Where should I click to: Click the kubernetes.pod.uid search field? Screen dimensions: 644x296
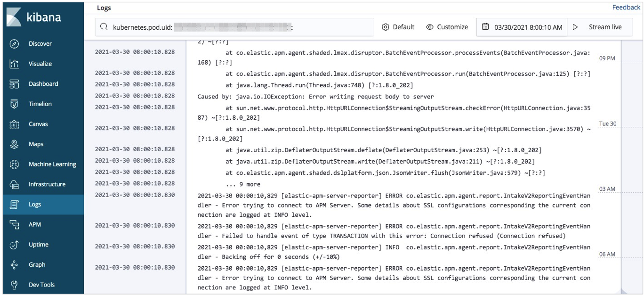(x=234, y=27)
